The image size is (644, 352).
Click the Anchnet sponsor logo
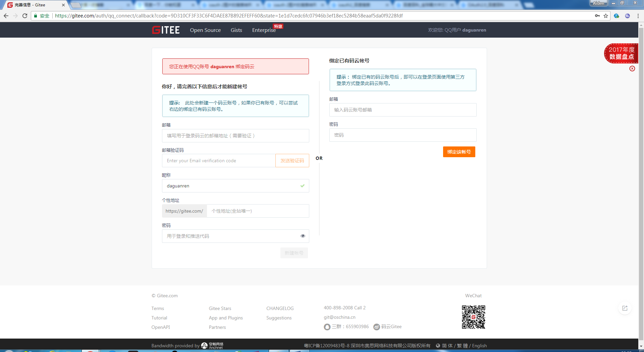point(212,346)
